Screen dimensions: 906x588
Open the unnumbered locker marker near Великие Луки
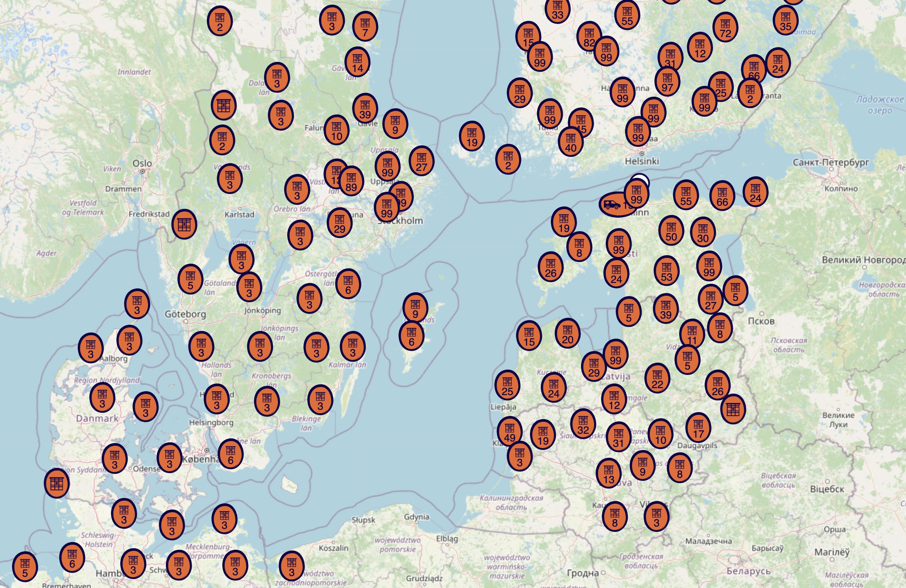[x=733, y=409]
